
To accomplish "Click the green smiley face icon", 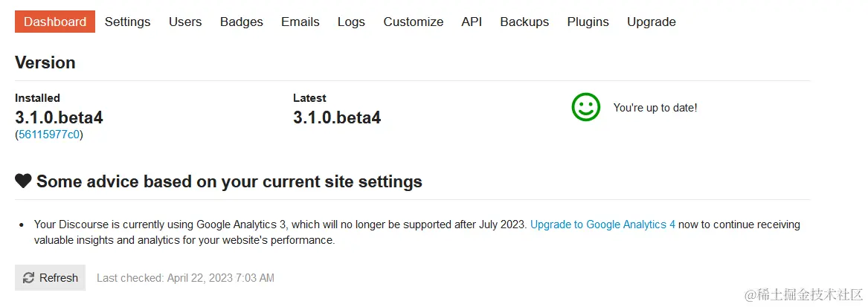I will tap(585, 107).
